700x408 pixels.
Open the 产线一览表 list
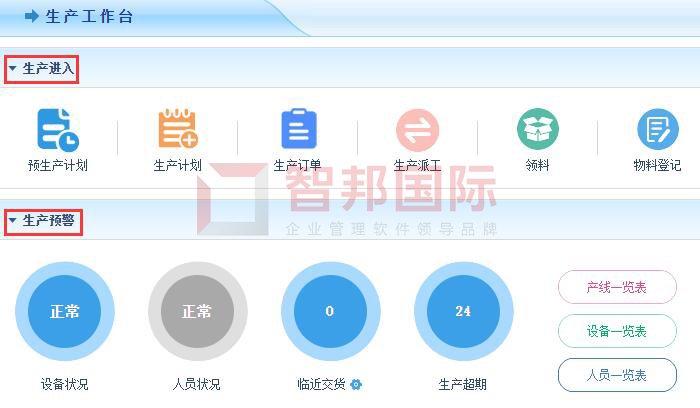(616, 287)
